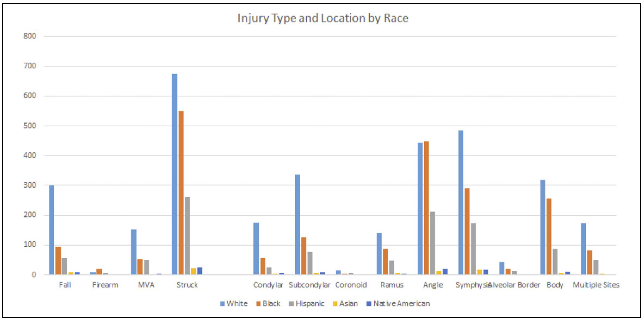The height and width of the screenshot is (321, 644).
Task: Click the White legend color swatch
Action: tap(222, 304)
